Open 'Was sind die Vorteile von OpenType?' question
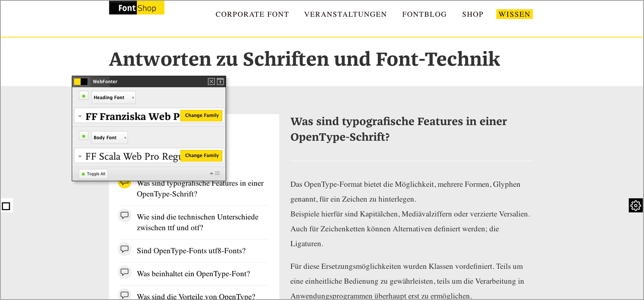The image size is (644, 300). click(x=196, y=296)
